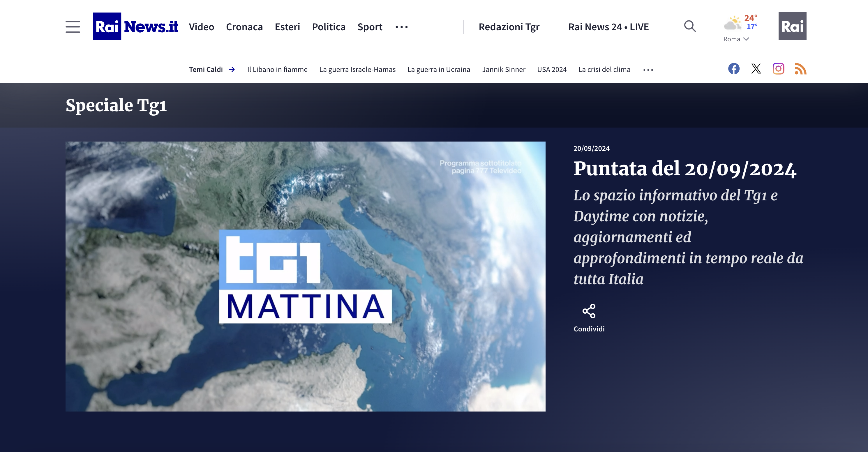
Task: Open the Politica section
Action: [x=329, y=27]
